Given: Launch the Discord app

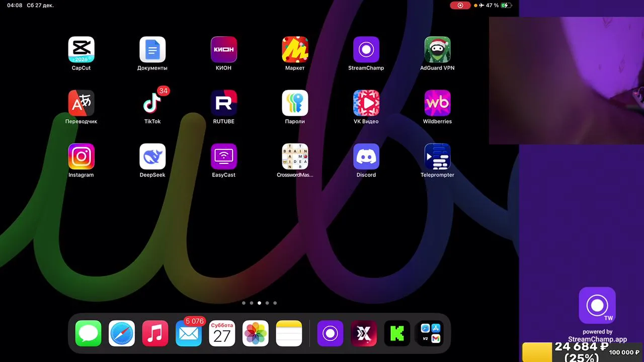Looking at the screenshot, I should point(366,156).
